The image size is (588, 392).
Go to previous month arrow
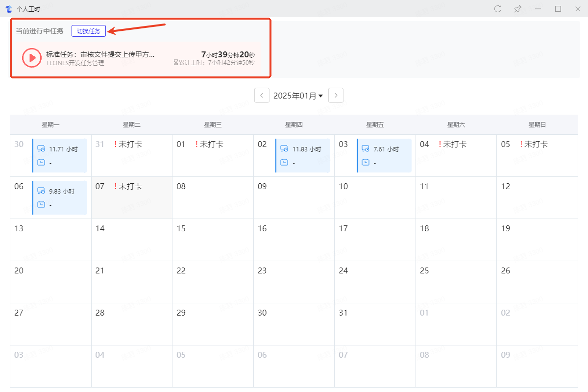(262, 96)
